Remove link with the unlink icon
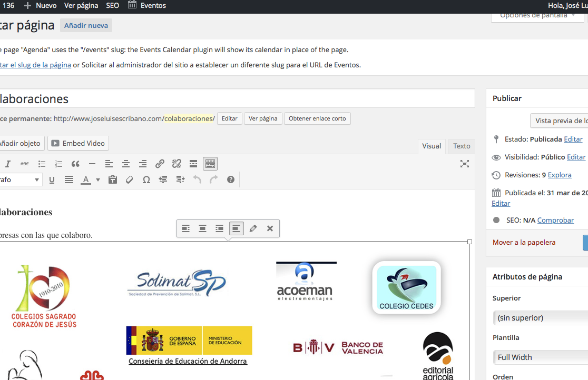588x380 pixels. click(x=177, y=164)
